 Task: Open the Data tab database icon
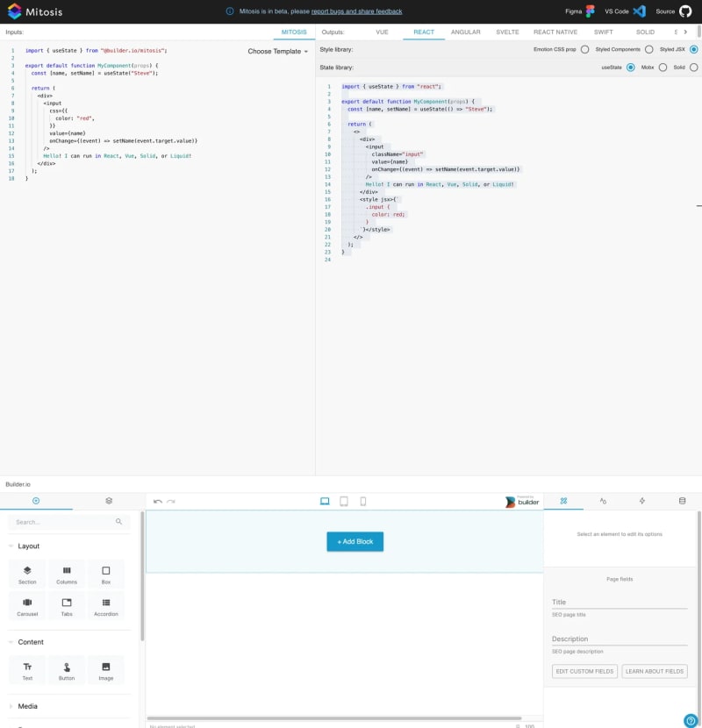tap(682, 501)
